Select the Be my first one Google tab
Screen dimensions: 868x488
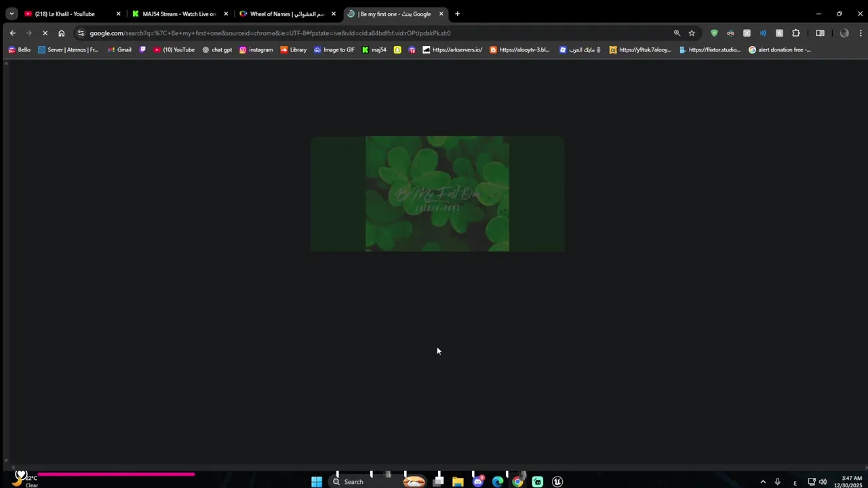click(395, 14)
